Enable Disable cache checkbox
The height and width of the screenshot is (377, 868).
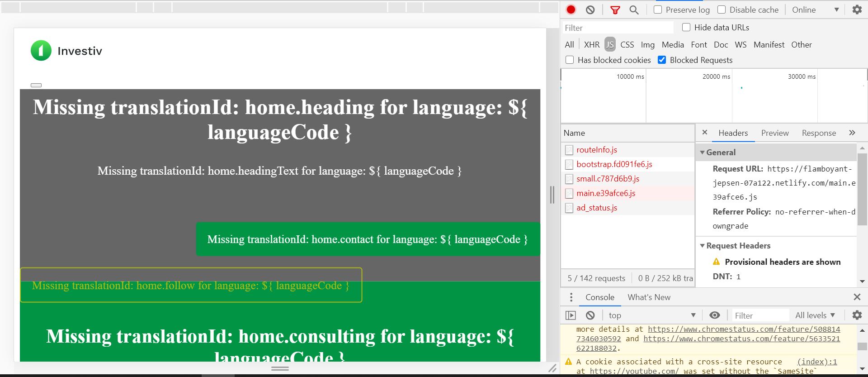click(722, 10)
